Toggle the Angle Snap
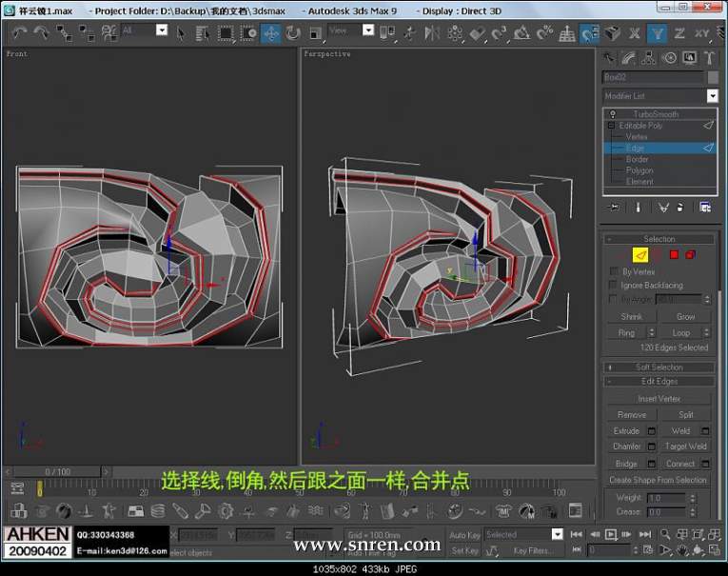 521,32
